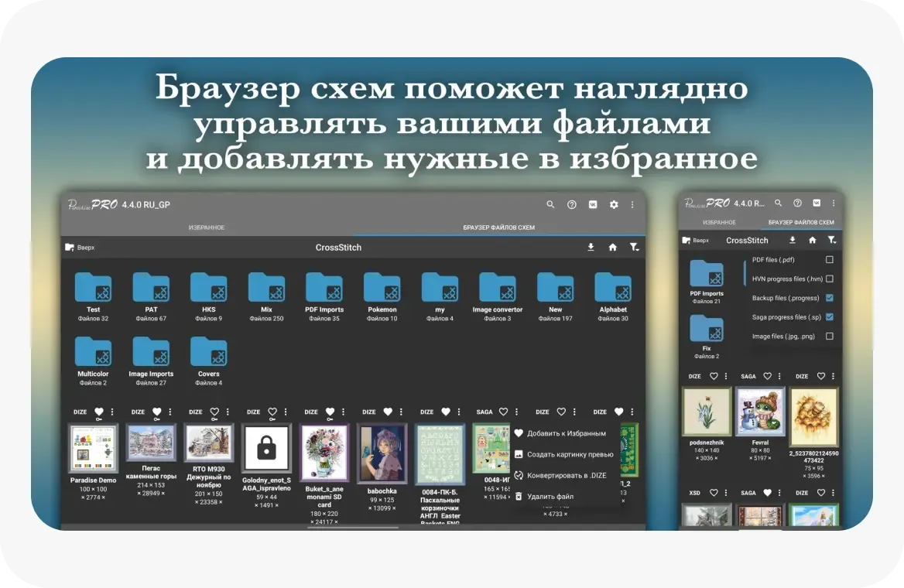The height and width of the screenshot is (588, 904).
Task: Open the file filter funnel icon
Action: 635,247
